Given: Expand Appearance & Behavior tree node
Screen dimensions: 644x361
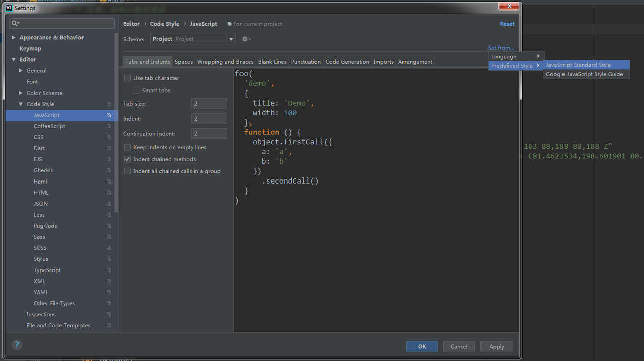Looking at the screenshot, I should coord(14,38).
